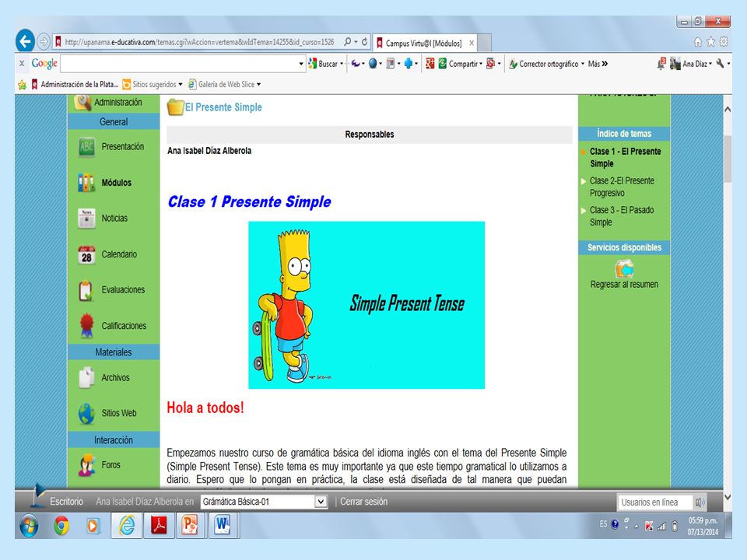Open browser tools gear icon
Screen dimensions: 747x560
click(x=724, y=42)
